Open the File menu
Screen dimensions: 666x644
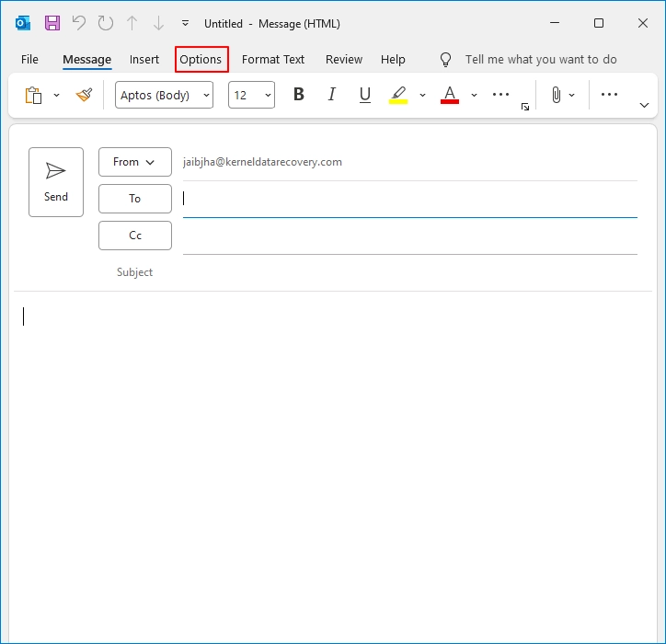(x=29, y=59)
